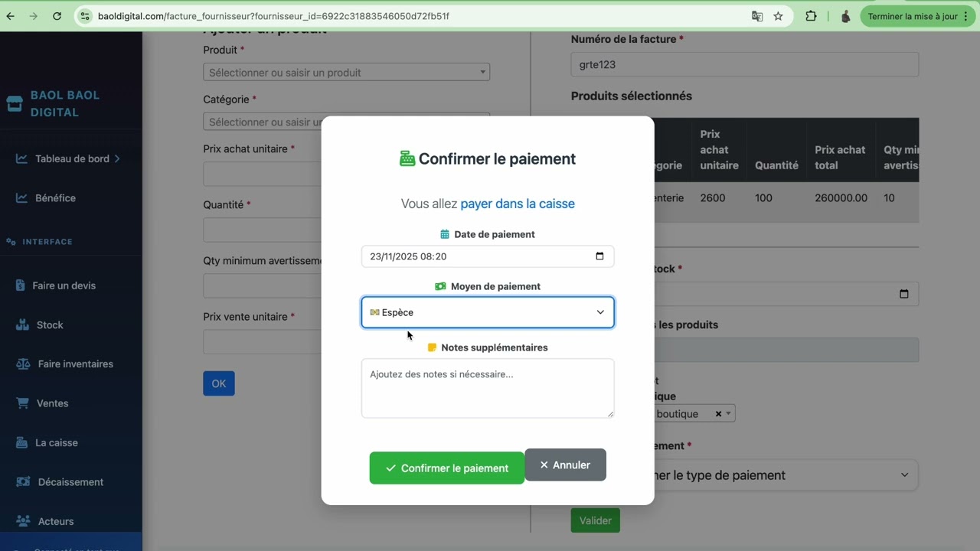Open site info icon in address bar
980x551 pixels.
coord(85,16)
